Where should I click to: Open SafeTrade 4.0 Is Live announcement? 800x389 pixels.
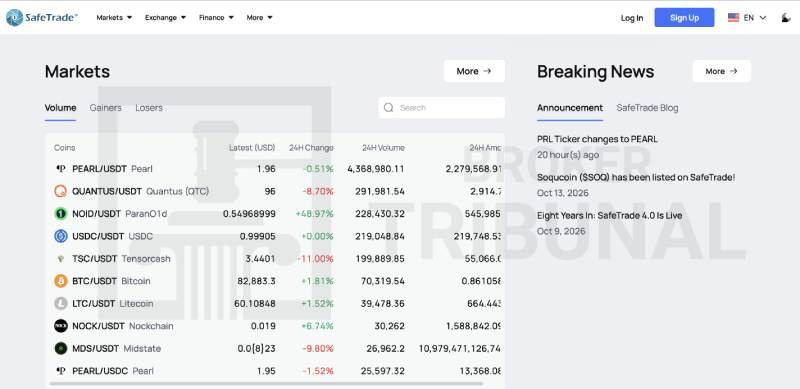coord(610,215)
